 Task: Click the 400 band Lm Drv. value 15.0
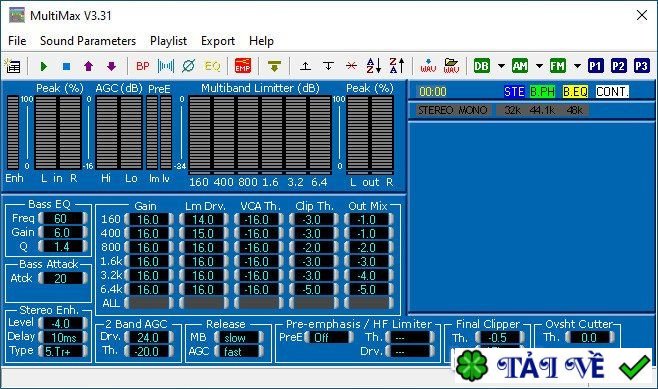point(204,234)
